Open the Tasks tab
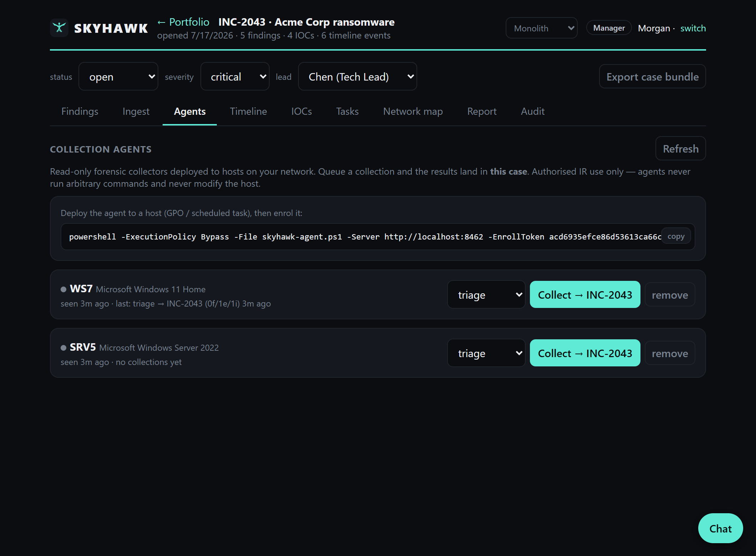The height and width of the screenshot is (556, 756). pyautogui.click(x=347, y=112)
